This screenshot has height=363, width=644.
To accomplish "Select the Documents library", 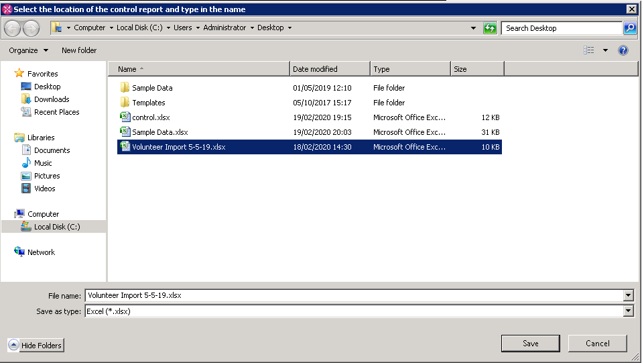I will 52,150.
